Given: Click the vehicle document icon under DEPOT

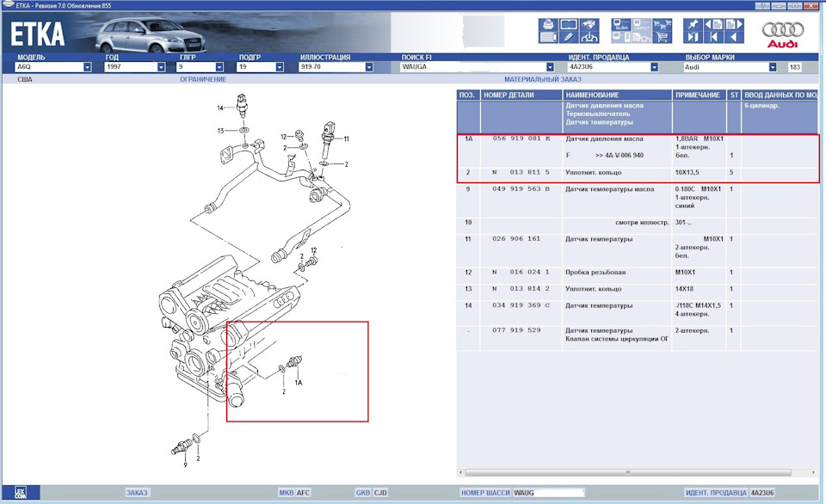Looking at the screenshot, I should pos(642,37).
